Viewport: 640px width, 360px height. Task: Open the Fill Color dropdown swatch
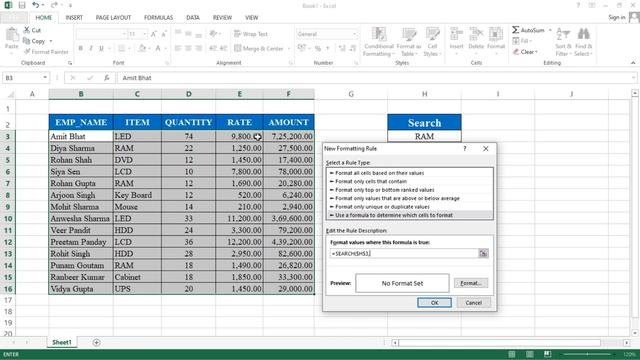tap(142, 48)
